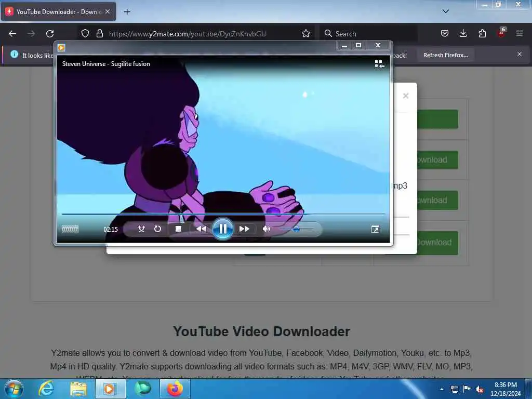Click the elapsed time 02:15 display
The height and width of the screenshot is (399, 532).
click(111, 229)
